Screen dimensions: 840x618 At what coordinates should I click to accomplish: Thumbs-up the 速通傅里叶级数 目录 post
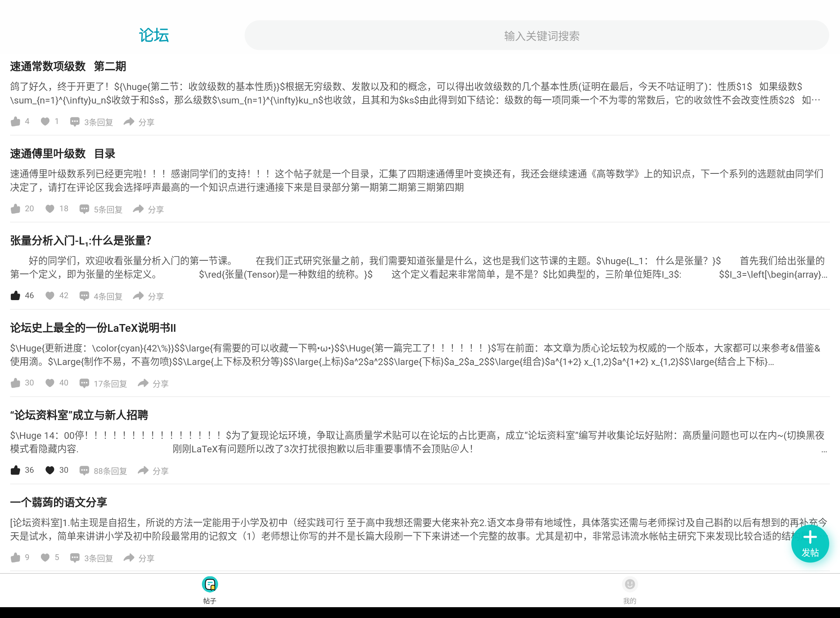15,209
